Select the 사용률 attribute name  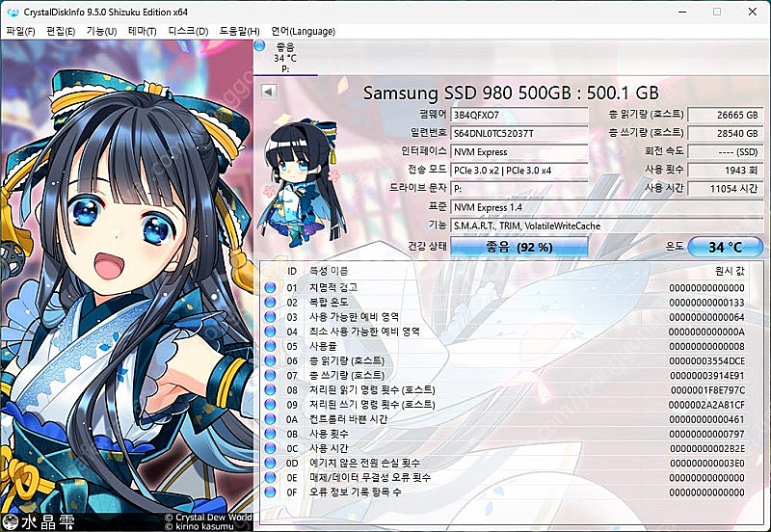click(x=323, y=346)
